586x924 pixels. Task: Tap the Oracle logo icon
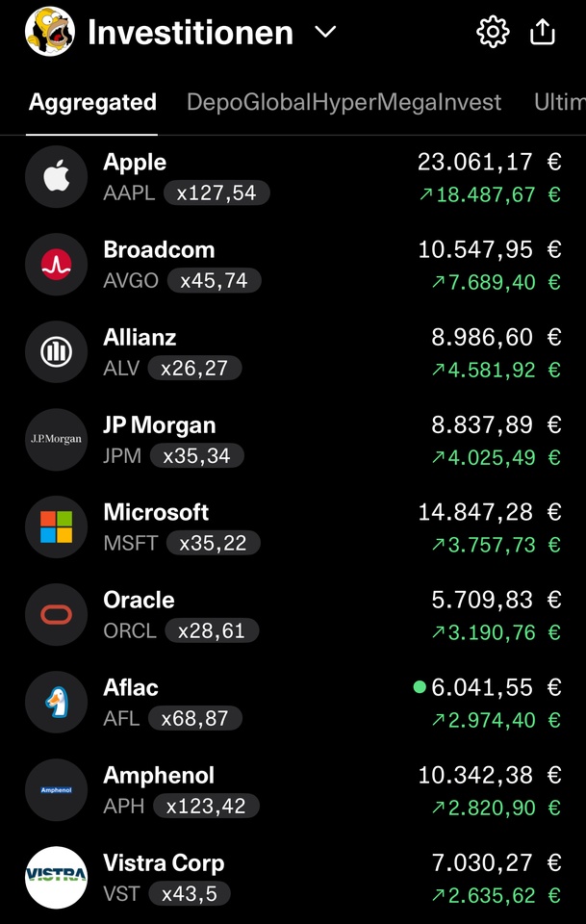point(57,615)
